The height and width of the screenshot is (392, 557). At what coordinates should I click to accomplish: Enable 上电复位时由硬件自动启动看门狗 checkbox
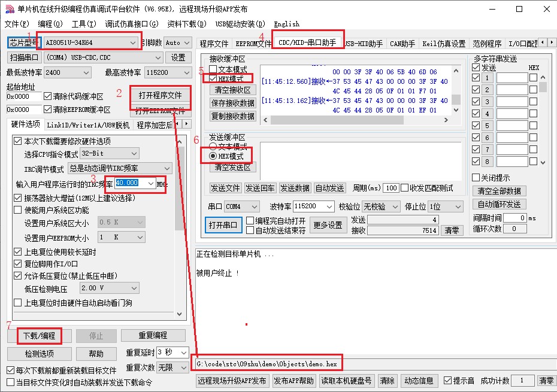click(17, 303)
